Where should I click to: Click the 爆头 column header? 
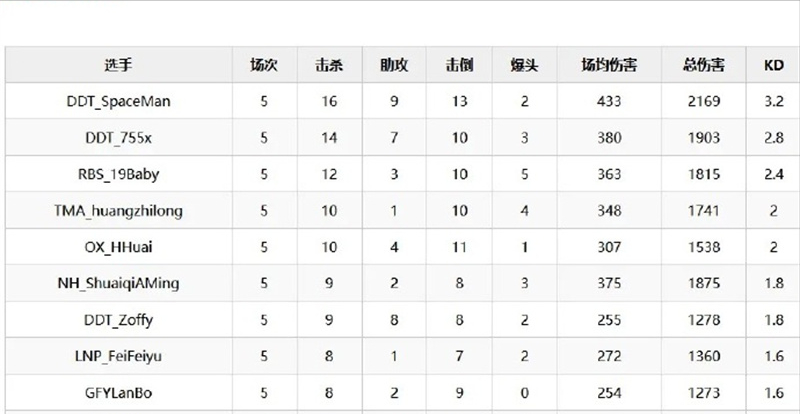point(524,65)
